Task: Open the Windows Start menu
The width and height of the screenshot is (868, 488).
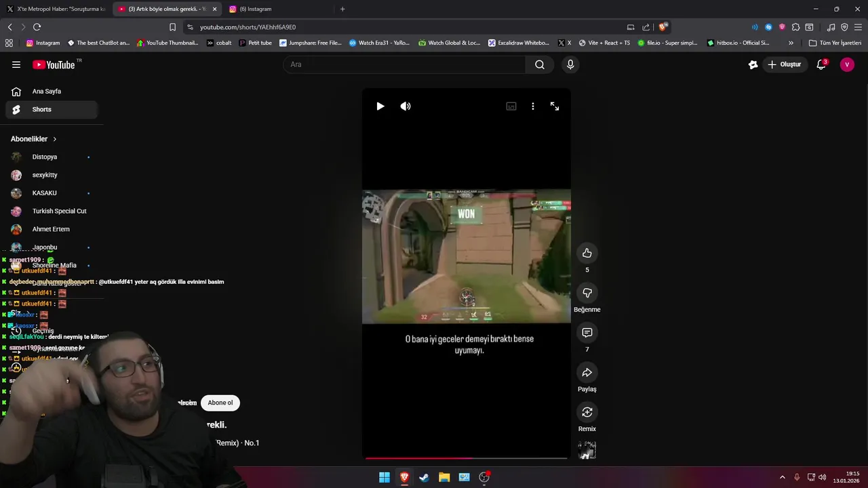Action: (x=384, y=477)
